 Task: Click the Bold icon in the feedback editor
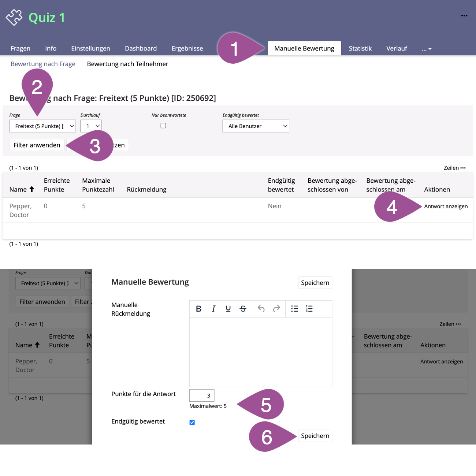198,309
